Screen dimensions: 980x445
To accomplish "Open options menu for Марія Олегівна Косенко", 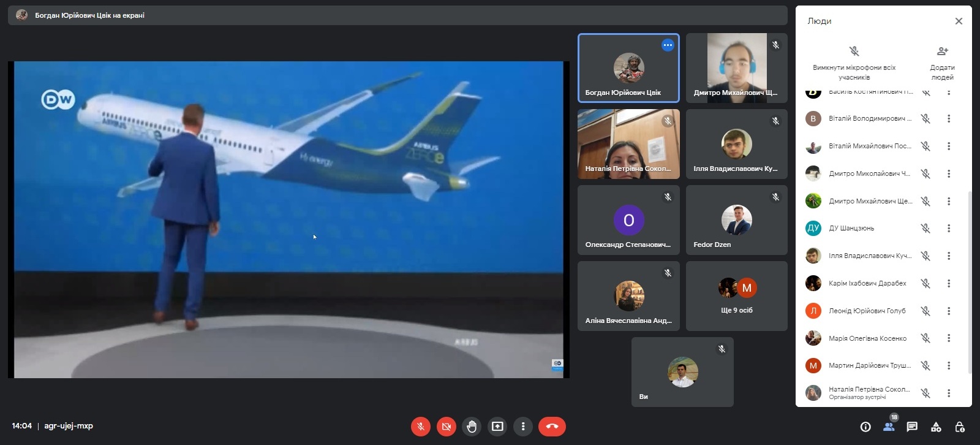I will coord(949,338).
